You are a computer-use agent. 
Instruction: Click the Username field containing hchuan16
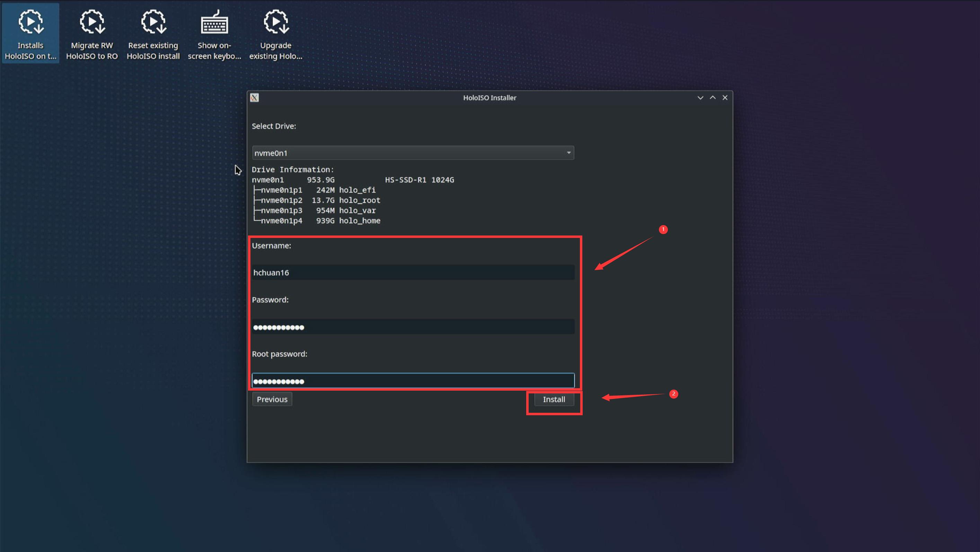413,273
